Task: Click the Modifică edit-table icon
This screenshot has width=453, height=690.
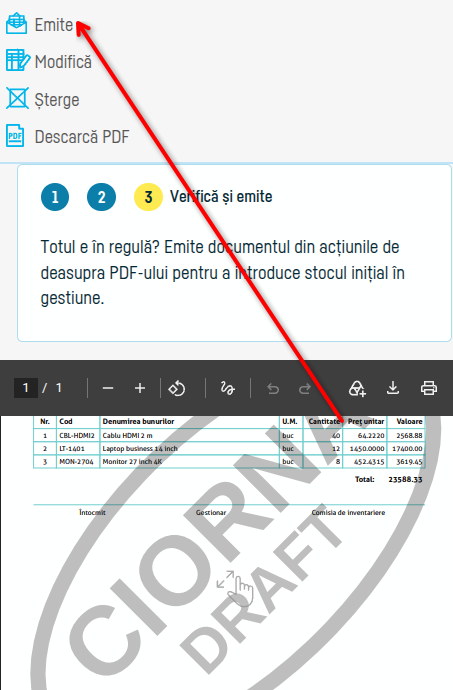Action: click(x=18, y=60)
